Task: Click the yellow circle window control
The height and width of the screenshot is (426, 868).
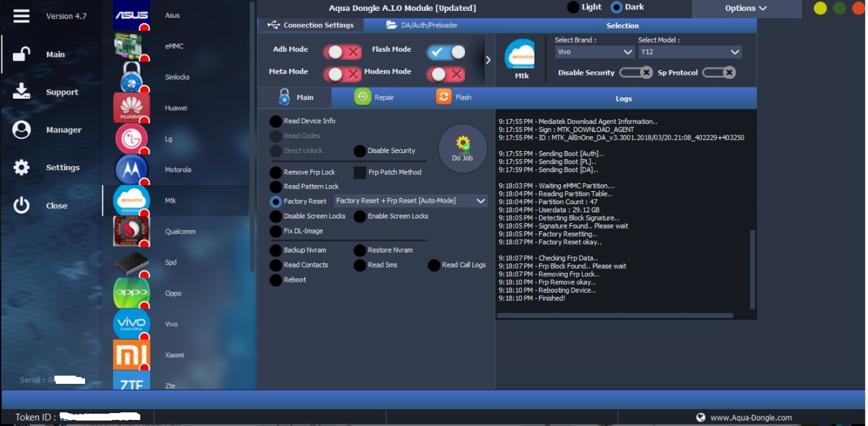Action: [820, 8]
